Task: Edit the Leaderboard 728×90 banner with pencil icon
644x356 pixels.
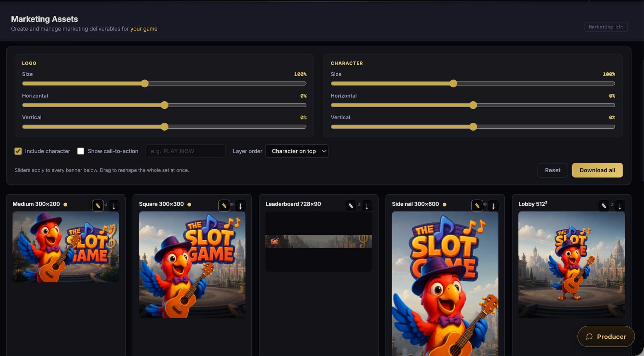Action: tap(351, 206)
